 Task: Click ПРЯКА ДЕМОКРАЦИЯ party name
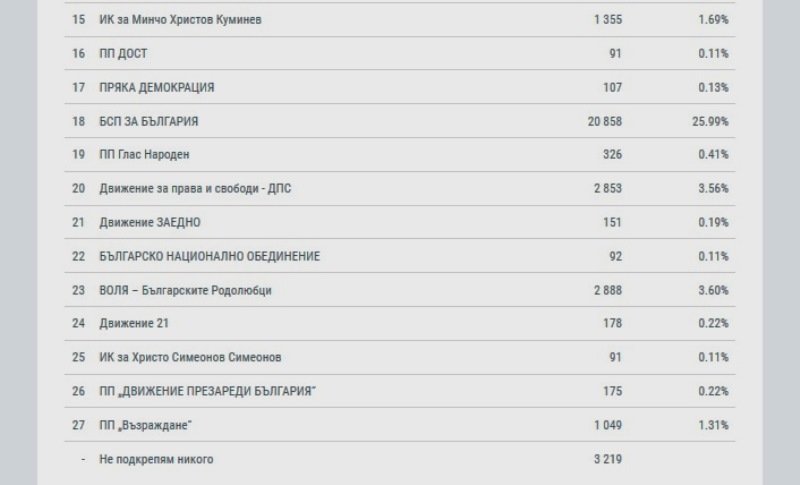coord(157,88)
